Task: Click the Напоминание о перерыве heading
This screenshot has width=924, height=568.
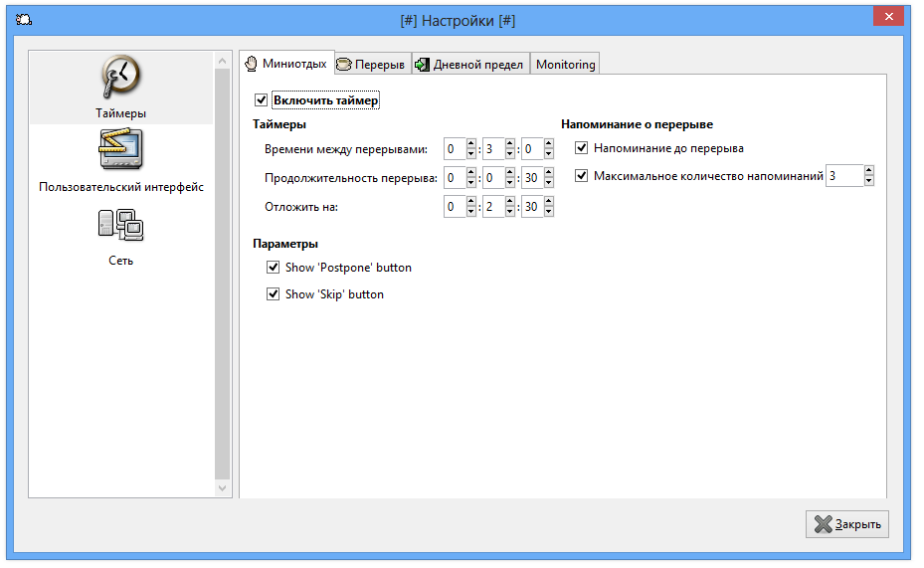Action: pos(637,124)
